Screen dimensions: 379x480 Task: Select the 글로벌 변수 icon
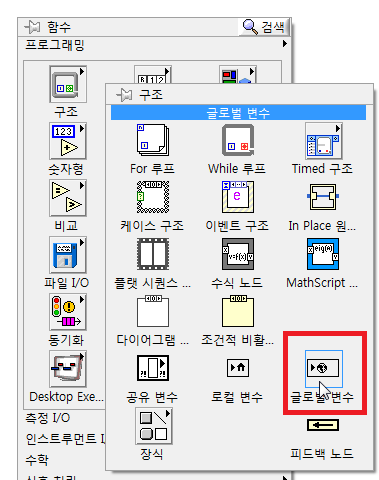pyautogui.click(x=323, y=368)
